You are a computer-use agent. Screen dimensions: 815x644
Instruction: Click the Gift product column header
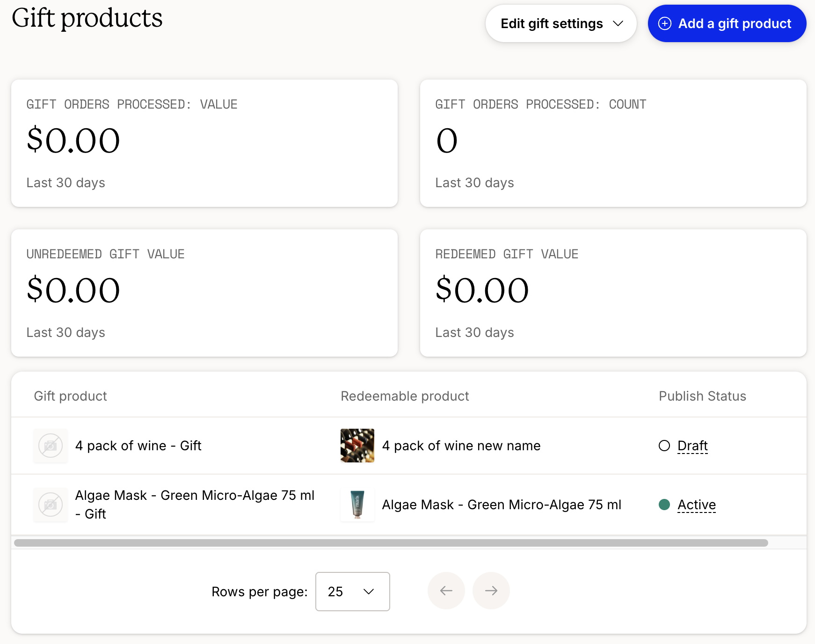tap(71, 396)
